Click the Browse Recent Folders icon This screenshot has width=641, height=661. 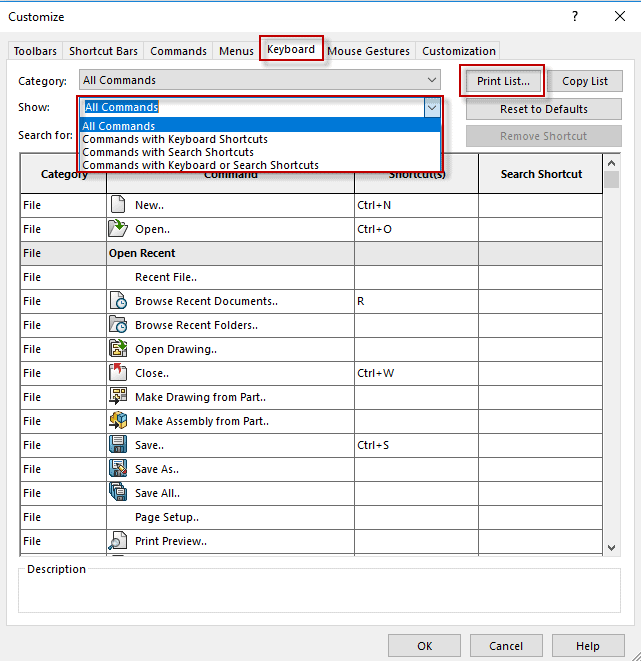click(118, 325)
